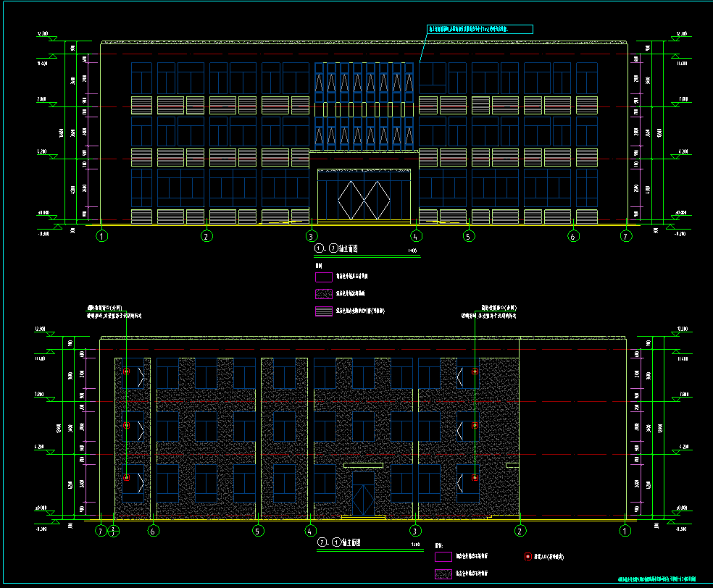Click axis bubble 2 on the lower elevation

point(520,531)
